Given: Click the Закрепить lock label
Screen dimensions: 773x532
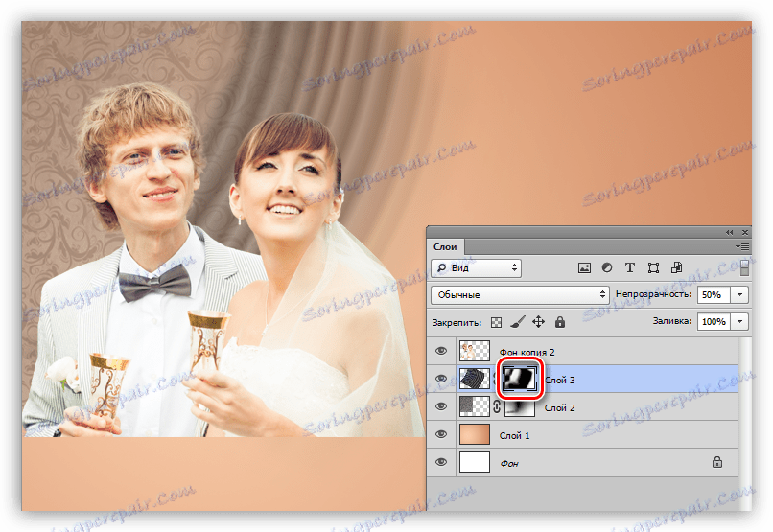Looking at the screenshot, I should [457, 323].
